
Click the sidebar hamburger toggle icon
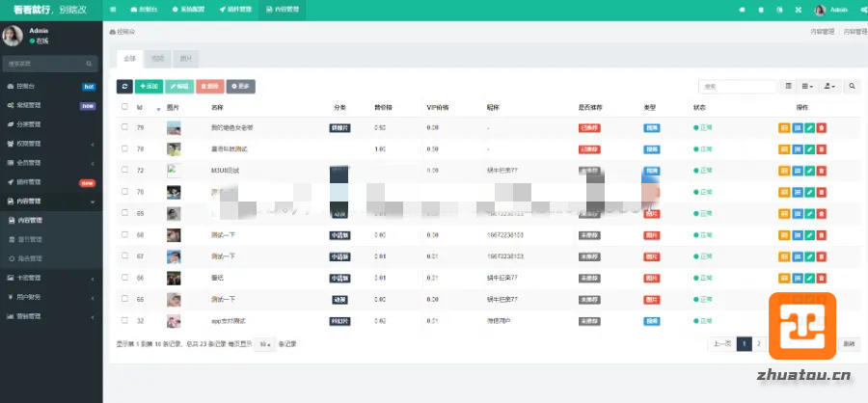coord(114,10)
